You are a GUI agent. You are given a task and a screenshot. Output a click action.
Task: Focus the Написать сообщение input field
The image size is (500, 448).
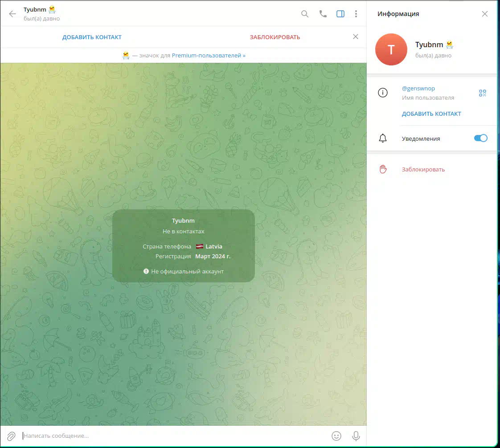(176, 436)
